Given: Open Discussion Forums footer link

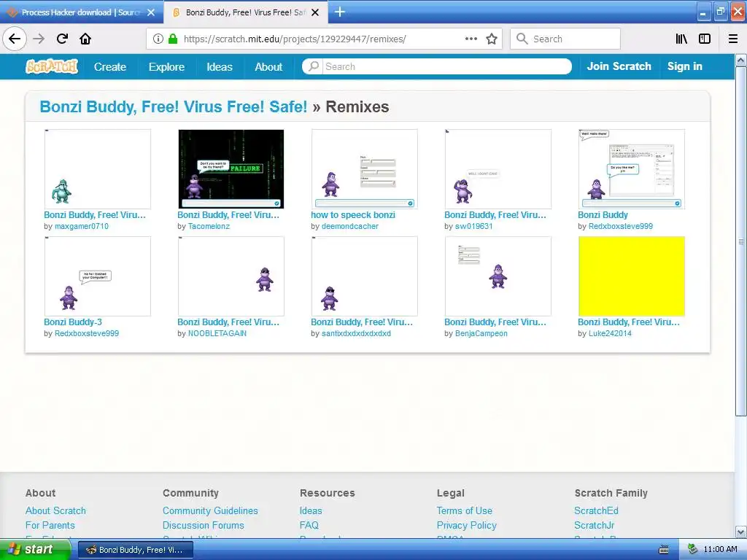Looking at the screenshot, I should (x=204, y=525).
